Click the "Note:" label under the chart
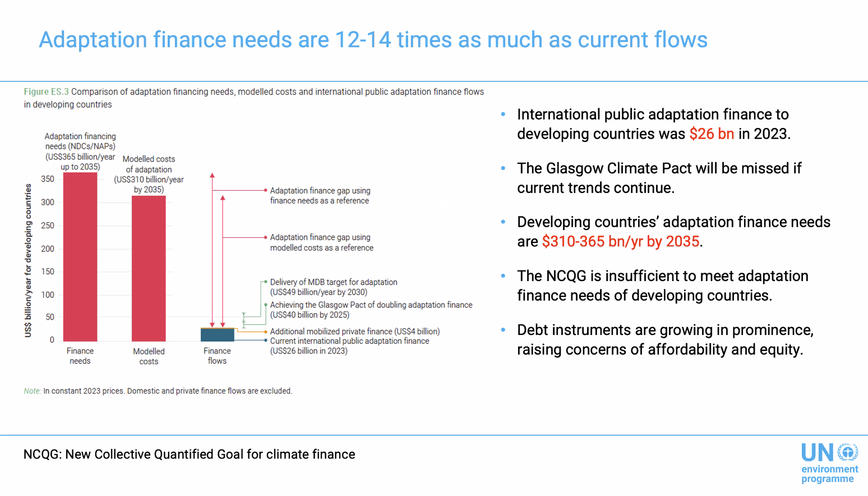 (32, 391)
